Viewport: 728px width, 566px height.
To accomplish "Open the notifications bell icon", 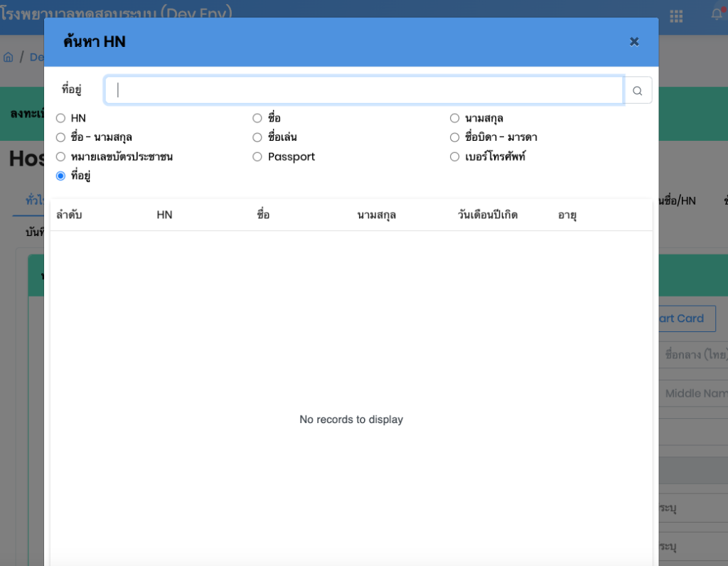I will coord(717,14).
